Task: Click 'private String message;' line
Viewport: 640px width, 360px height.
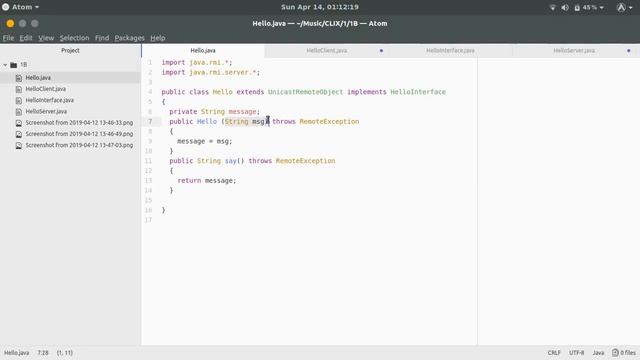Action: tap(214, 111)
